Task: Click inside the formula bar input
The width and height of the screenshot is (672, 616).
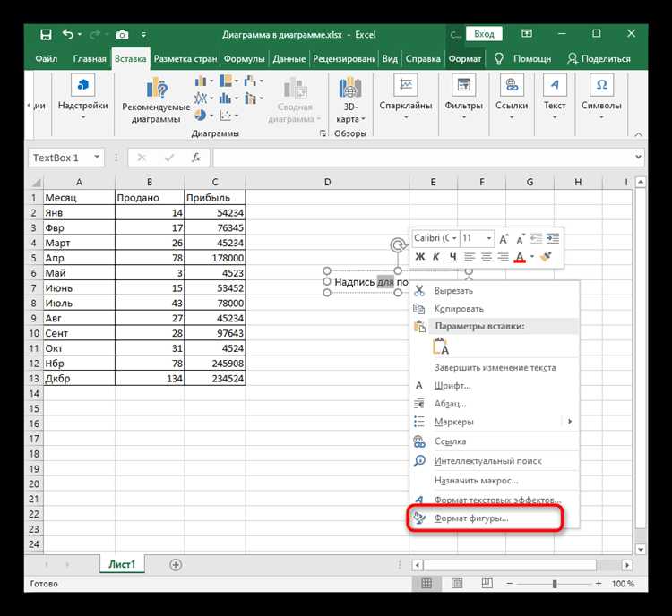Action: click(x=423, y=158)
